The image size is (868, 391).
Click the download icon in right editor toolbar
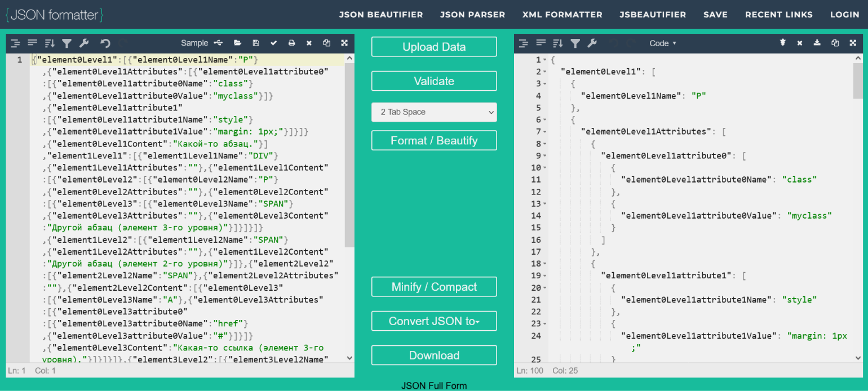click(x=817, y=43)
